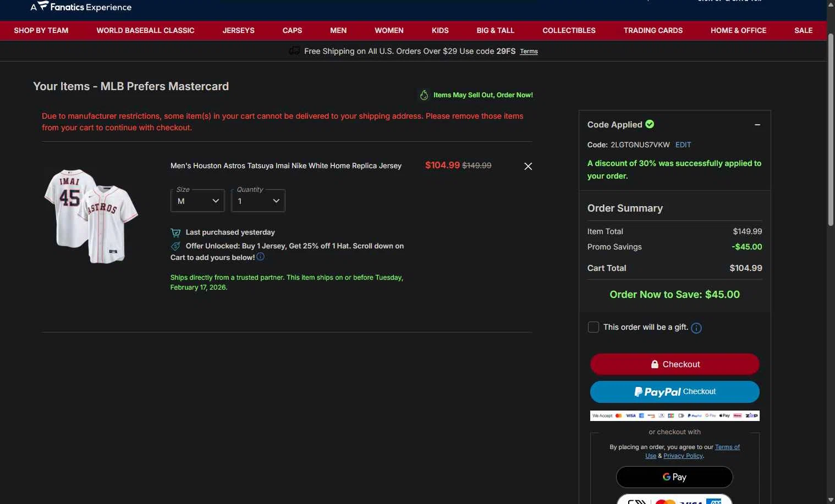Select the Women category
Image resolution: width=835 pixels, height=504 pixels.
(x=389, y=30)
